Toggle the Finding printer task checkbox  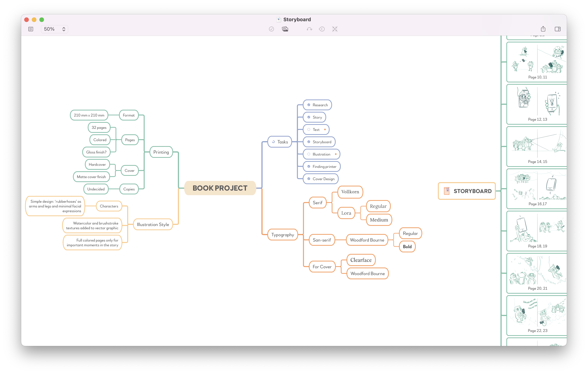(x=309, y=166)
